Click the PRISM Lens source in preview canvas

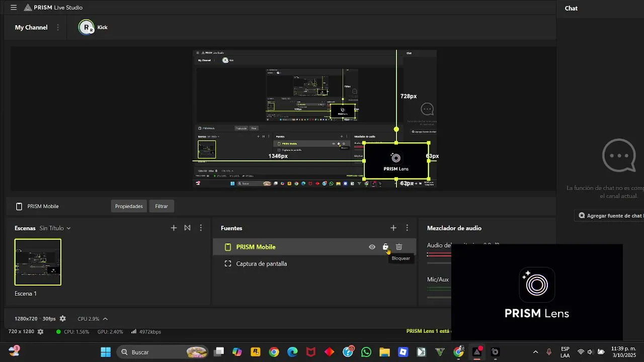[x=396, y=161]
